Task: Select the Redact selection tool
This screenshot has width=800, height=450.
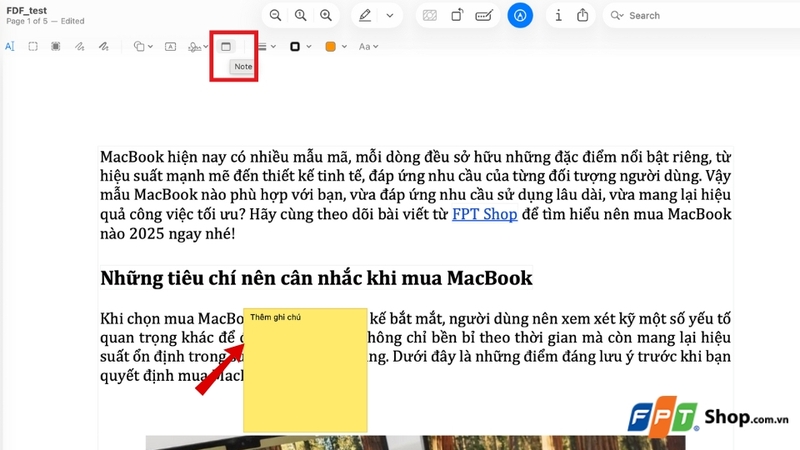Action: [56, 46]
